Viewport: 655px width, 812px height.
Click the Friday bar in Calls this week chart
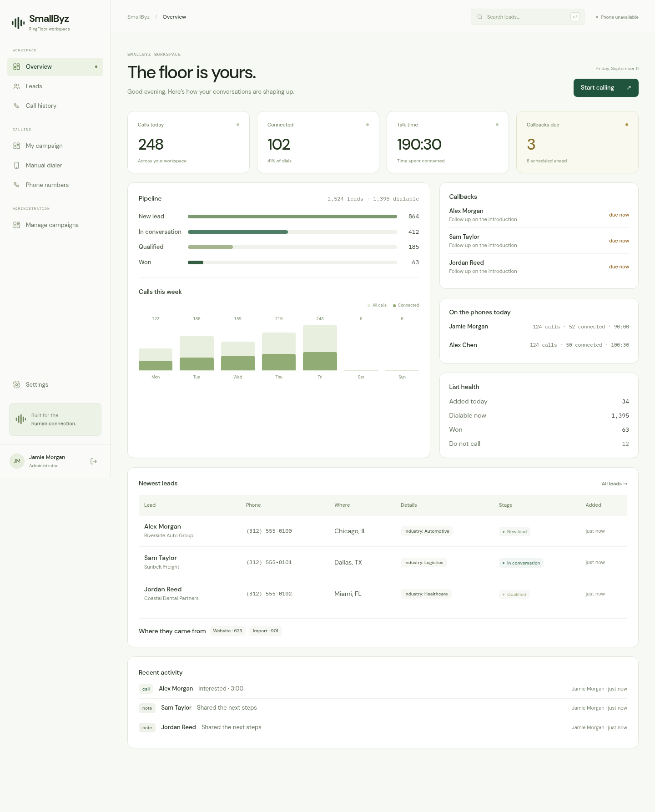click(320, 348)
